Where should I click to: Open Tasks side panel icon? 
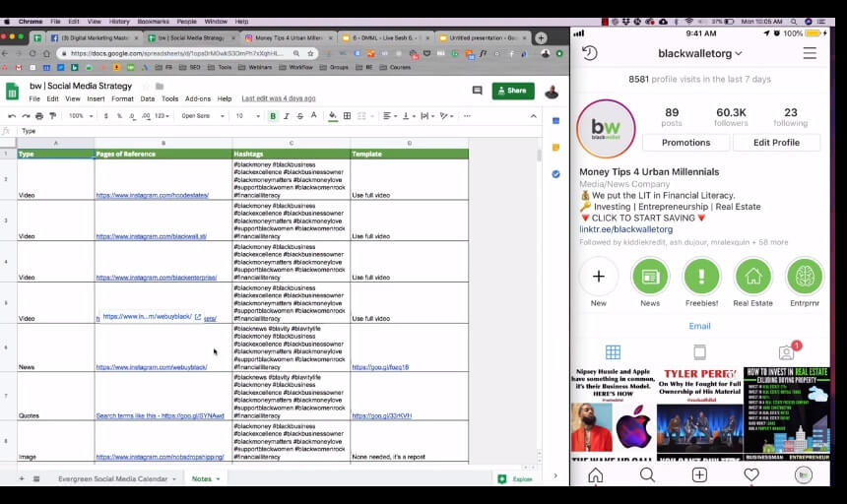point(555,174)
